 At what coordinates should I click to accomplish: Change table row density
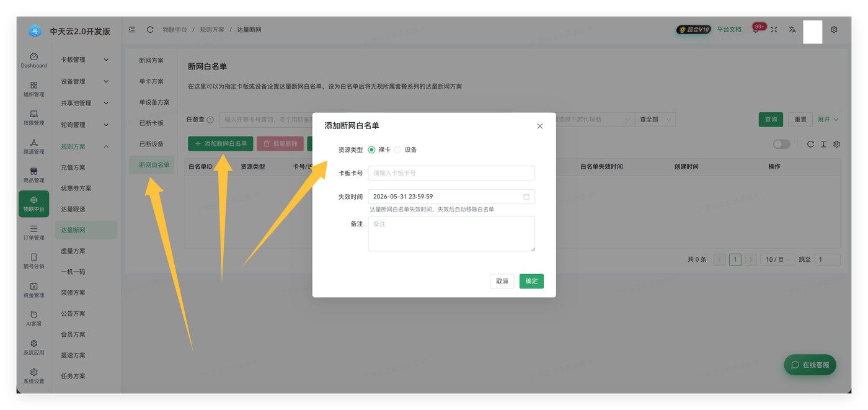(x=823, y=144)
